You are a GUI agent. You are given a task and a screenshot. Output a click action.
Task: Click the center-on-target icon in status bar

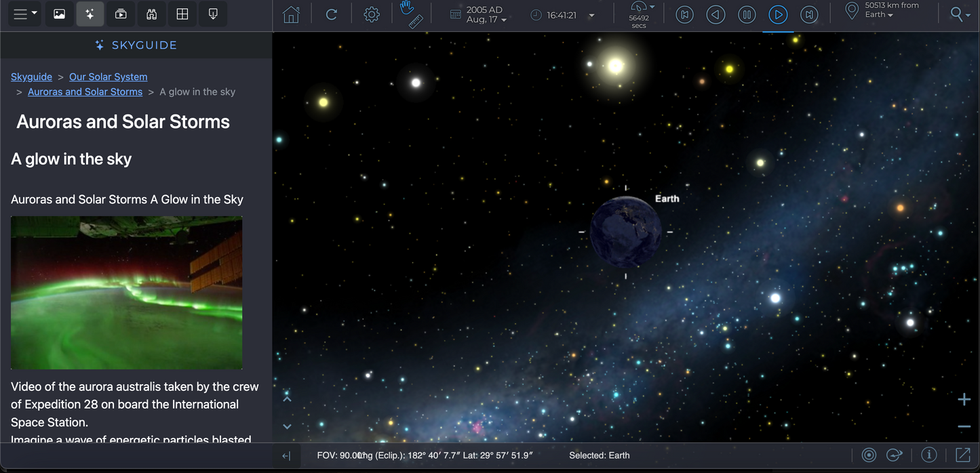pyautogui.click(x=869, y=455)
